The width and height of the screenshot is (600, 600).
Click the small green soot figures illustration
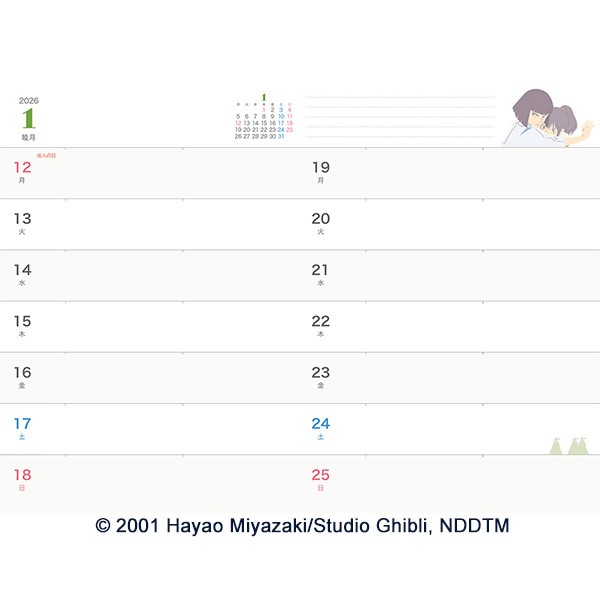tap(569, 446)
